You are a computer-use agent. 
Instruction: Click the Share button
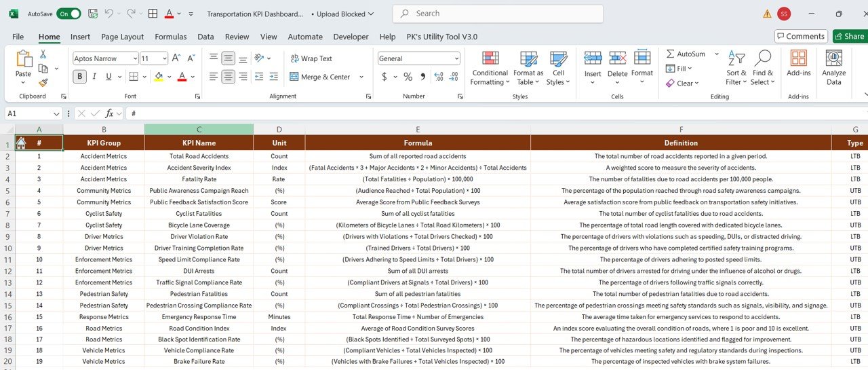pos(849,37)
